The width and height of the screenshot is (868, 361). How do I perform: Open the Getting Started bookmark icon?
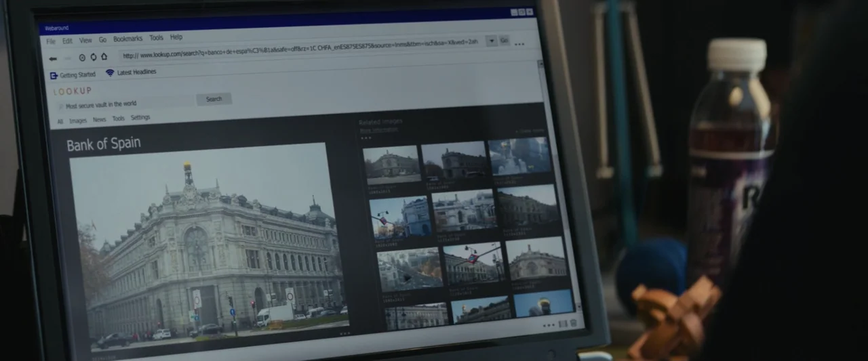click(x=54, y=75)
